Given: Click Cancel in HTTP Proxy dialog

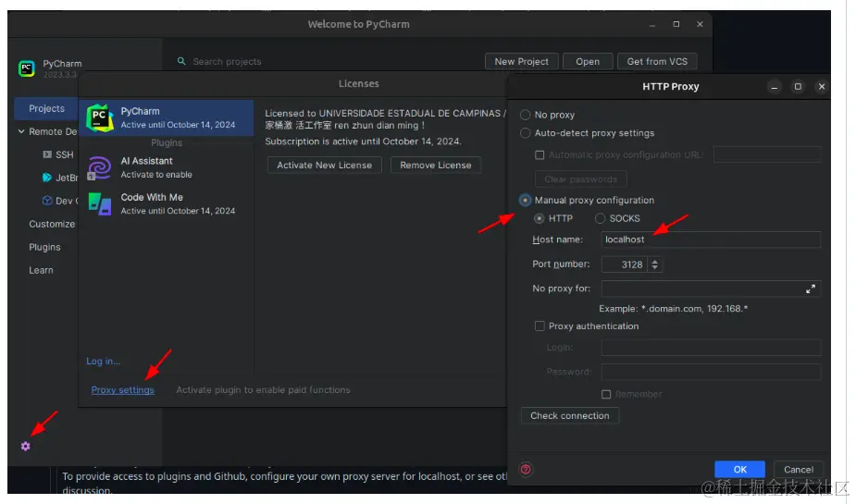Looking at the screenshot, I should (798, 469).
